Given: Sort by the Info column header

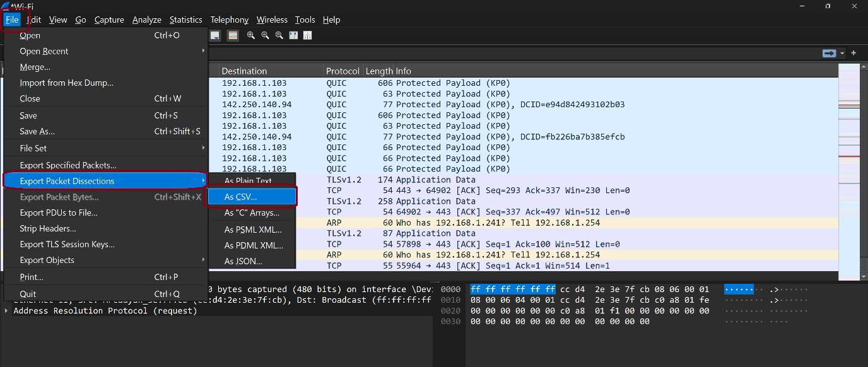Looking at the screenshot, I should point(616,71).
